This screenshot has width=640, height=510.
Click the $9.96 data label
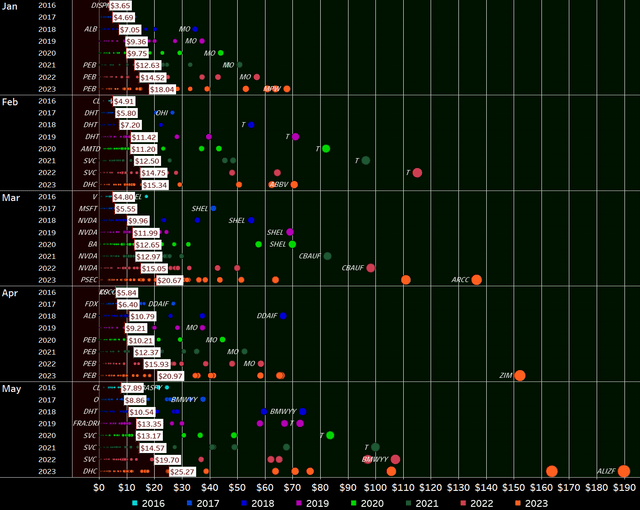138,221
